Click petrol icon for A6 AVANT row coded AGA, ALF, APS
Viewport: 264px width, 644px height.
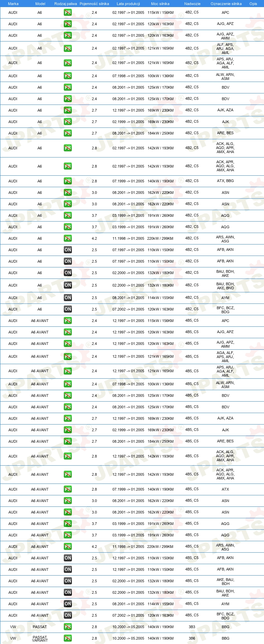coord(68,356)
